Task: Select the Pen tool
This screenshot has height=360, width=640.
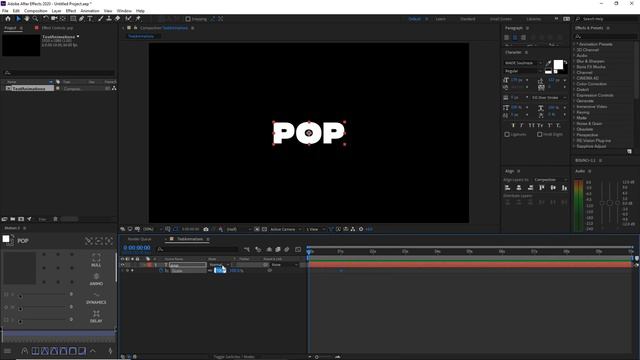Action: 81,19
